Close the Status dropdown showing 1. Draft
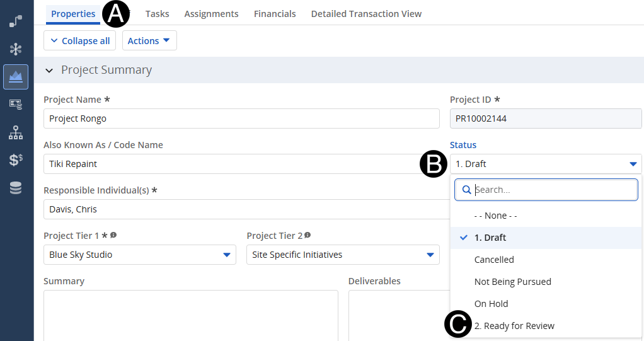The width and height of the screenshot is (644, 341). (x=633, y=164)
